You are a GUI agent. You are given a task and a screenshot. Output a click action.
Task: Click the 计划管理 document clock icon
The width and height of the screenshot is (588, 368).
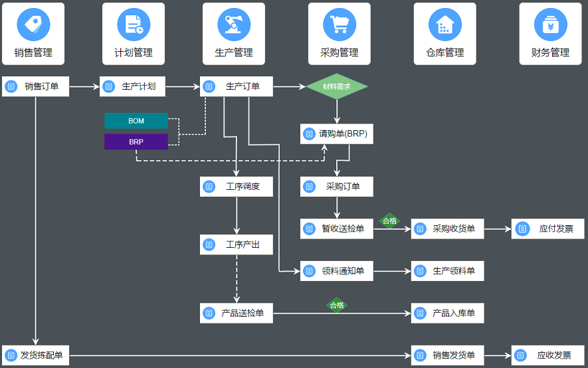(134, 25)
